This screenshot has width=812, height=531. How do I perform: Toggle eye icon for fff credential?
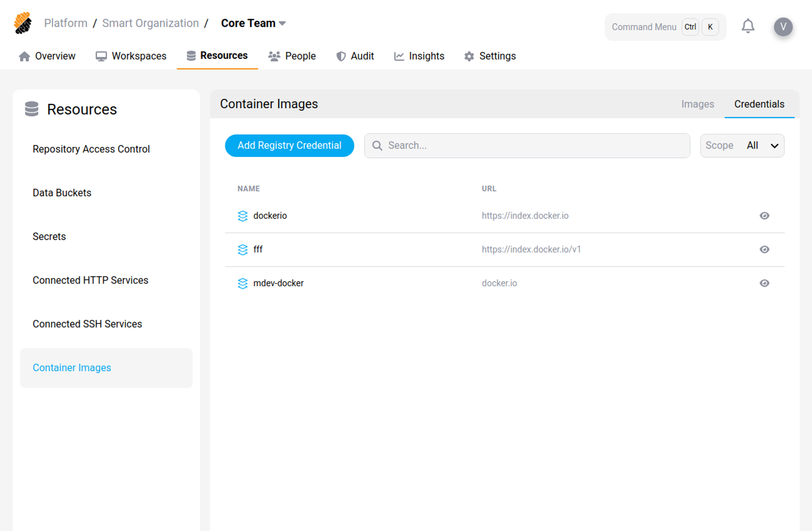pos(764,249)
